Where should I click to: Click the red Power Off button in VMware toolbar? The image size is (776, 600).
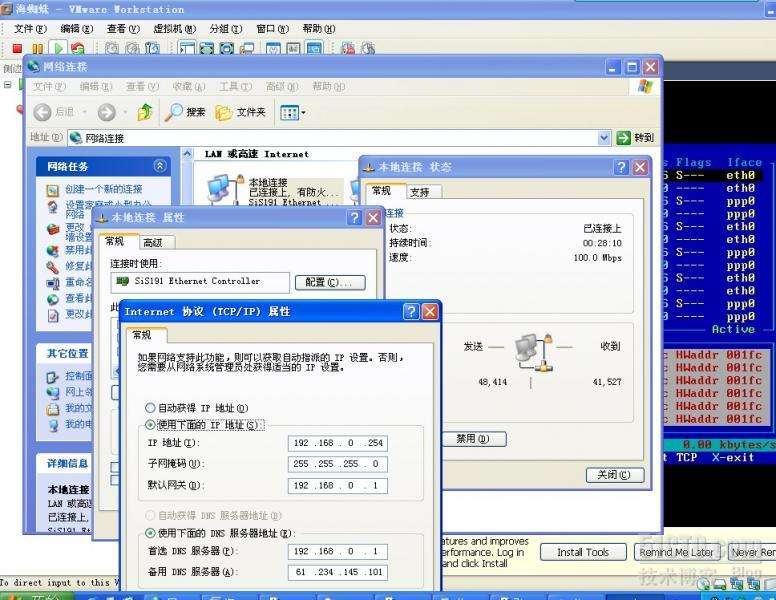(x=17, y=49)
